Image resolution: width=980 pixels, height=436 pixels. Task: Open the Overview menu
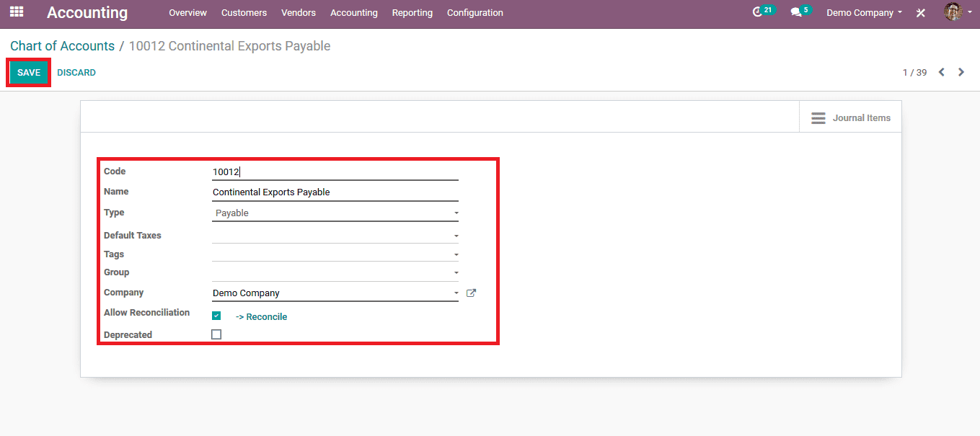[x=187, y=13]
